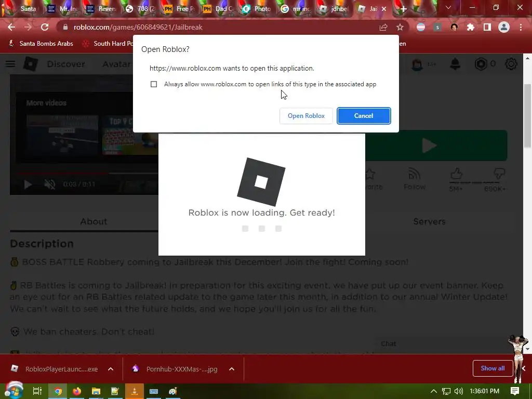Expand RobloxPlayerLauncher download options arrow
532x399 pixels.
(111, 369)
